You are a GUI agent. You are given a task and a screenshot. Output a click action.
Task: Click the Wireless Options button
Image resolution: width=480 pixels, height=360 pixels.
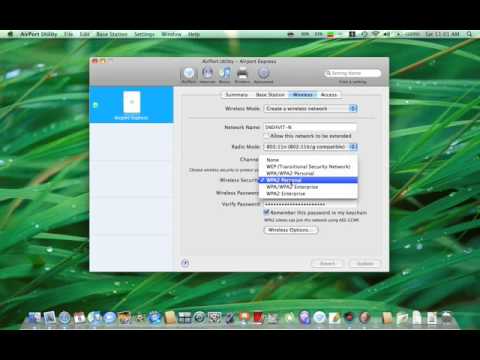291,230
